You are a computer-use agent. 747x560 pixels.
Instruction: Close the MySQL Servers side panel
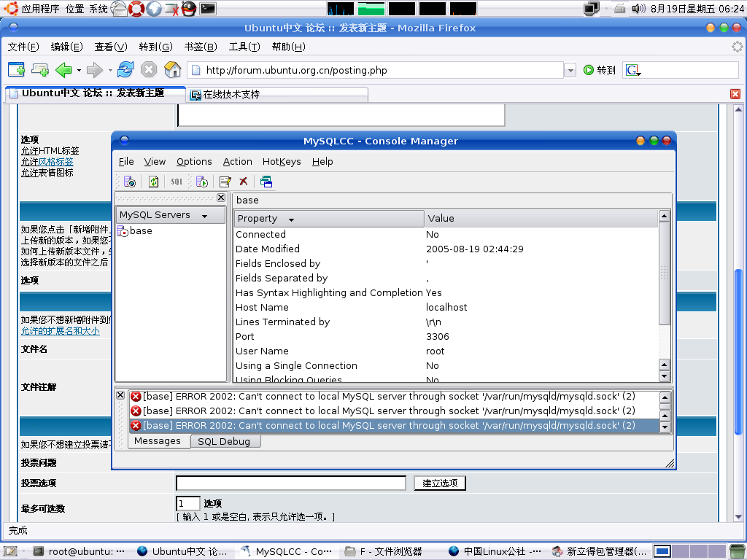click(x=221, y=197)
